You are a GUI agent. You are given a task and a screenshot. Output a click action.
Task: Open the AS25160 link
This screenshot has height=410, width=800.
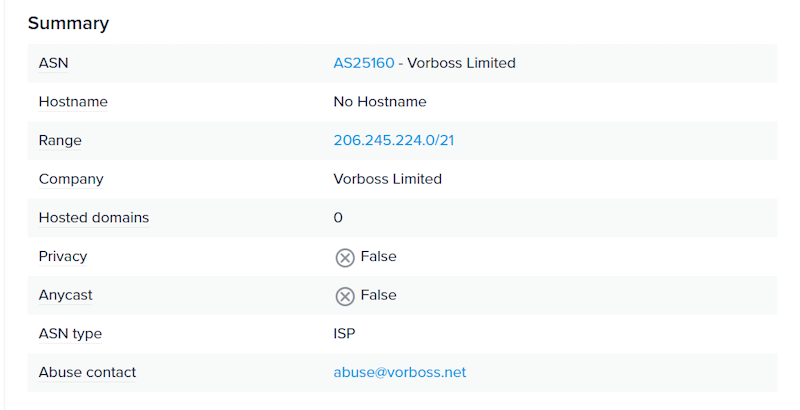pos(364,63)
